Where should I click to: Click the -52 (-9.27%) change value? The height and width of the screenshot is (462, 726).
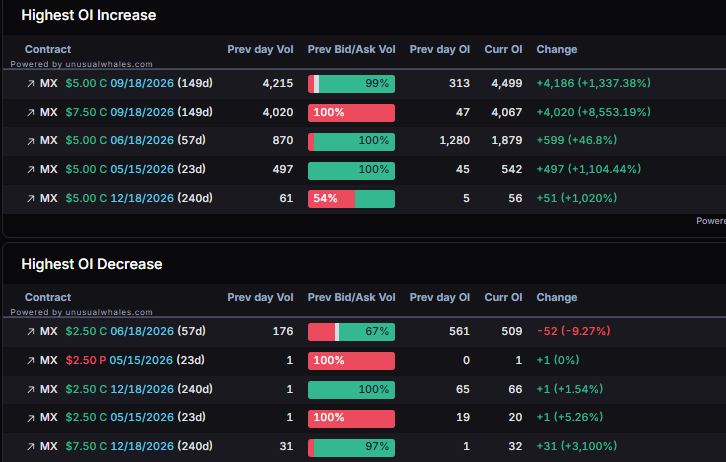click(574, 331)
